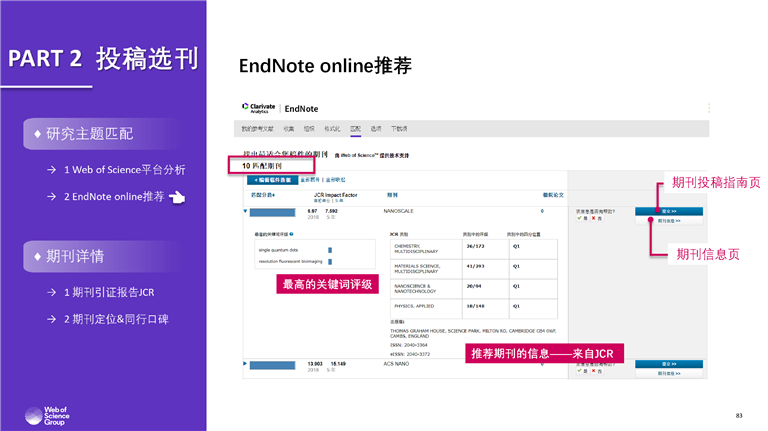Image resolution: width=768 pixels, height=431 pixels.
Task: Switch to the 组织 tab
Action: pos(309,129)
